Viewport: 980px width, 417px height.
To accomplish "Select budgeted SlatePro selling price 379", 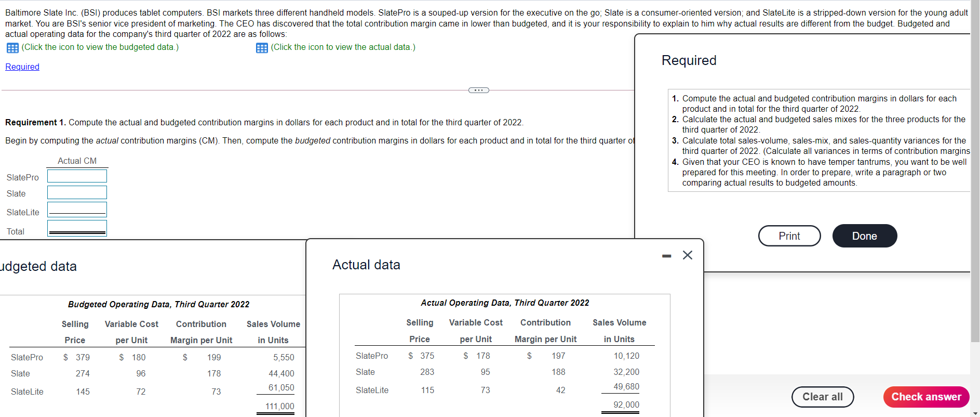I will click(83, 357).
